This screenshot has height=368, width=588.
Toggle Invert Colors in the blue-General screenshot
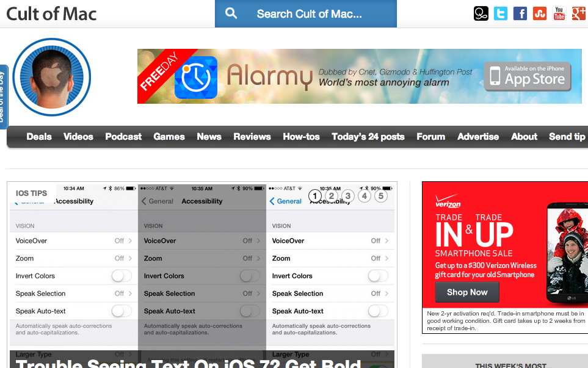(x=378, y=276)
